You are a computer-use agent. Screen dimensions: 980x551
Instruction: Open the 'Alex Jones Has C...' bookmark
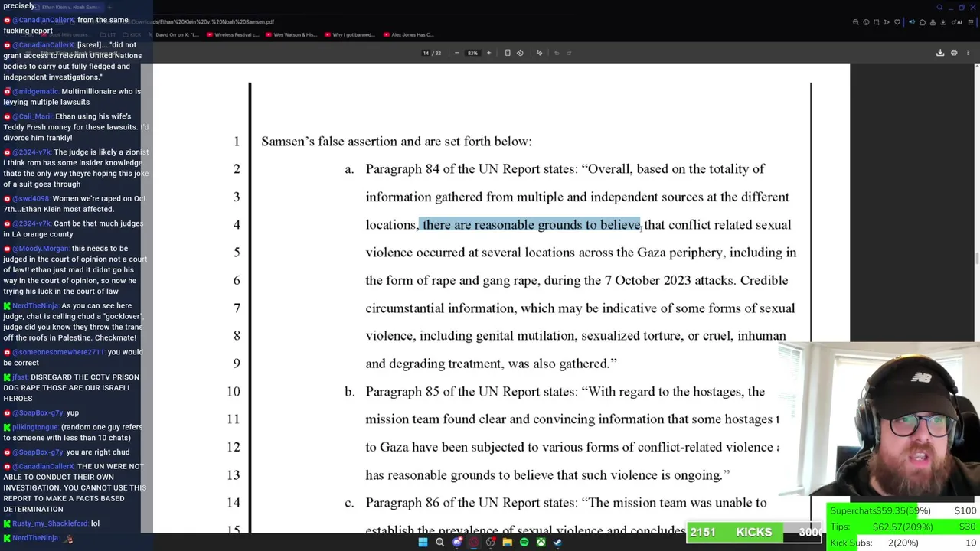pos(408,34)
